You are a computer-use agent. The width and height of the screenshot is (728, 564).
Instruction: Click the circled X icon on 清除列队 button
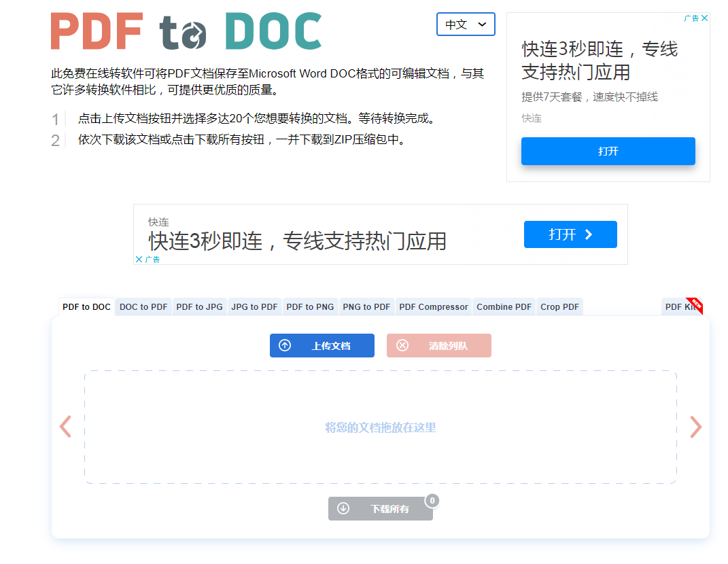click(x=402, y=345)
